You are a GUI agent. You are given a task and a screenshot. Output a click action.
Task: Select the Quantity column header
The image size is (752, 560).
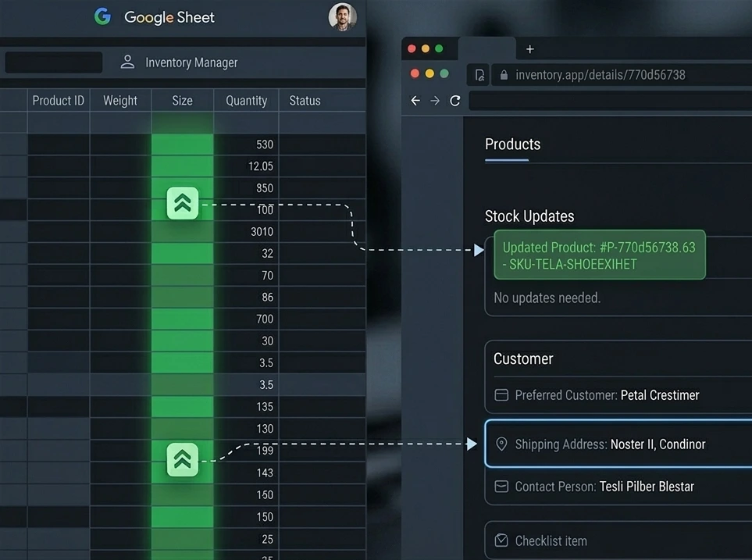[246, 101]
